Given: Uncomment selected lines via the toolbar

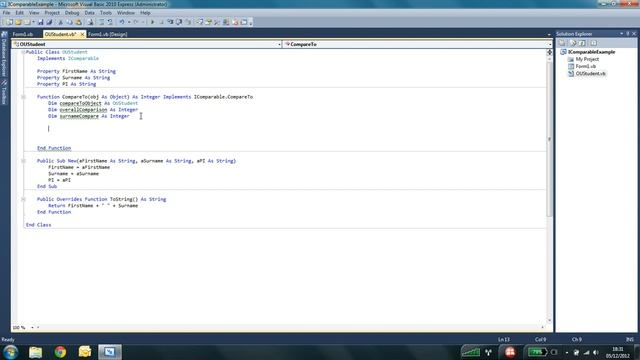Looking at the screenshot, I should (110, 22).
